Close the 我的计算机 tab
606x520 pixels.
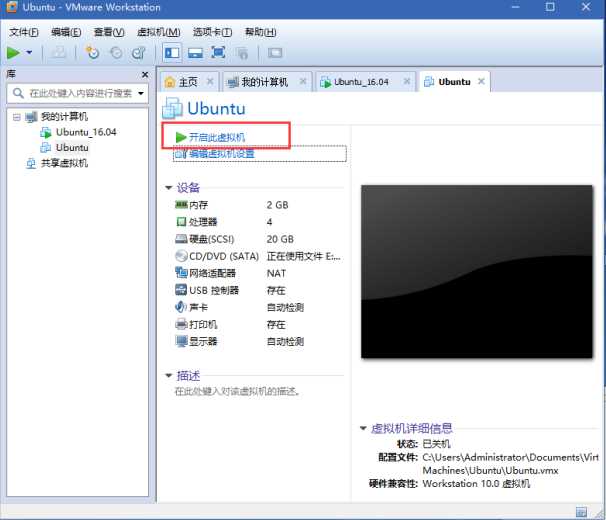click(303, 81)
